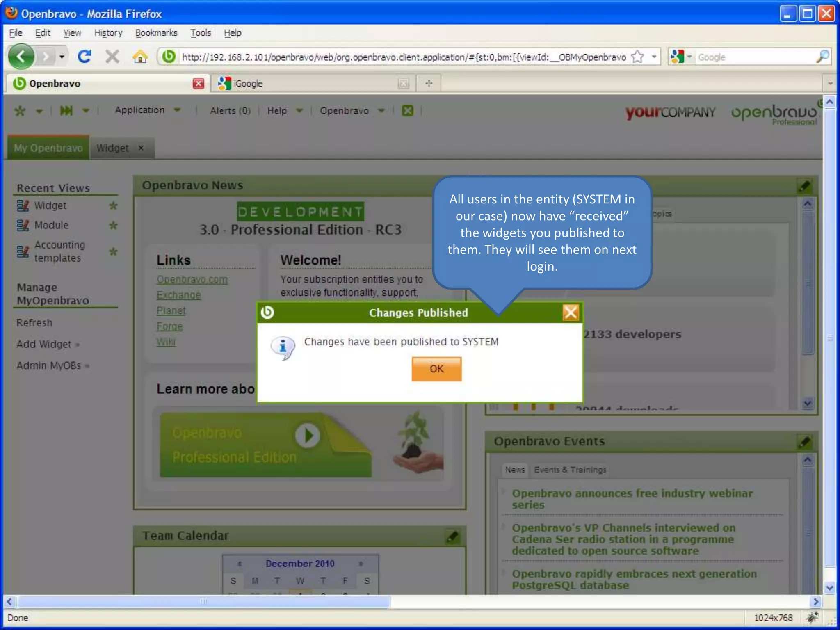
Task: Click the Team Calendar edit pencil icon
Action: point(452,536)
